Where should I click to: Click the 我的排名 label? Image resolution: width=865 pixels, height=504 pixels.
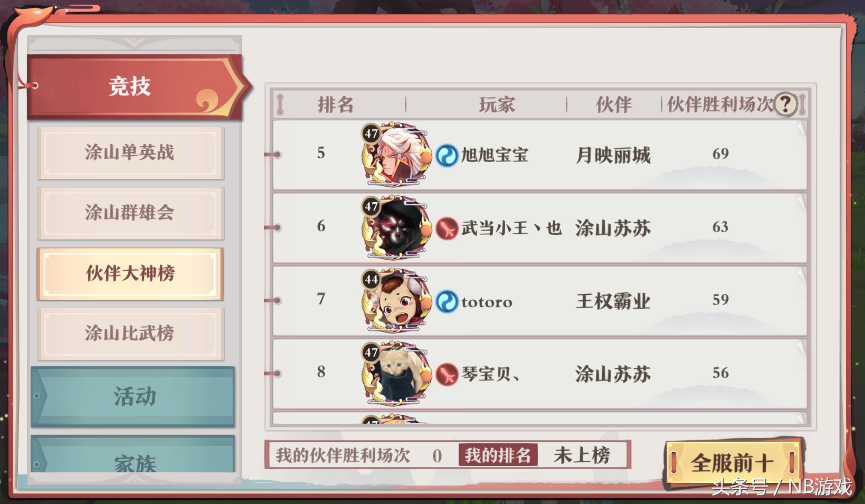[x=498, y=455]
